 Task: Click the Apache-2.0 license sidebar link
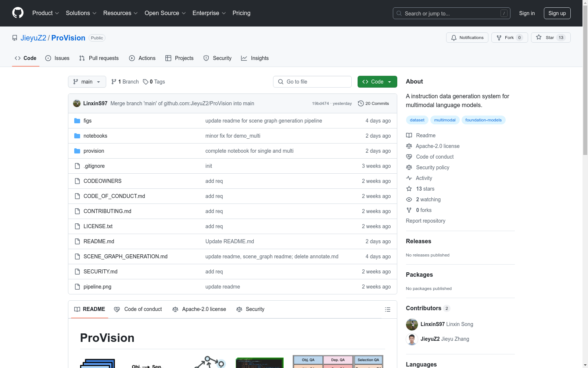pos(437,146)
